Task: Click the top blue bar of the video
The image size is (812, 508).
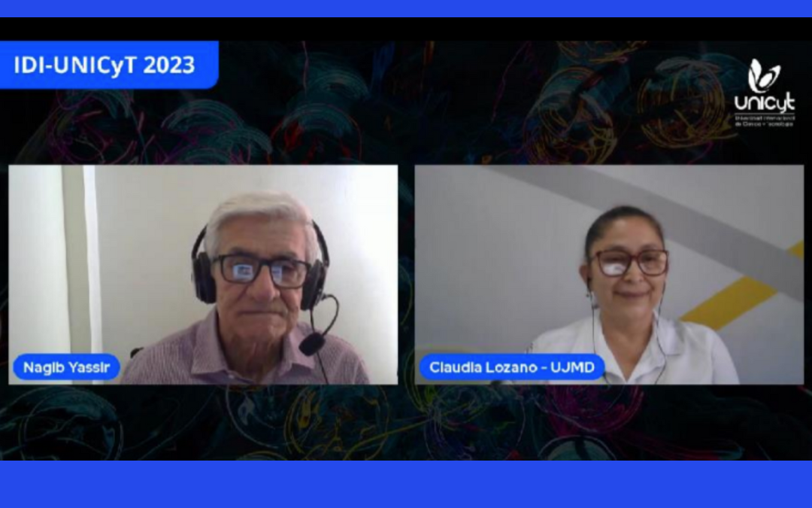Action: [x=406, y=8]
